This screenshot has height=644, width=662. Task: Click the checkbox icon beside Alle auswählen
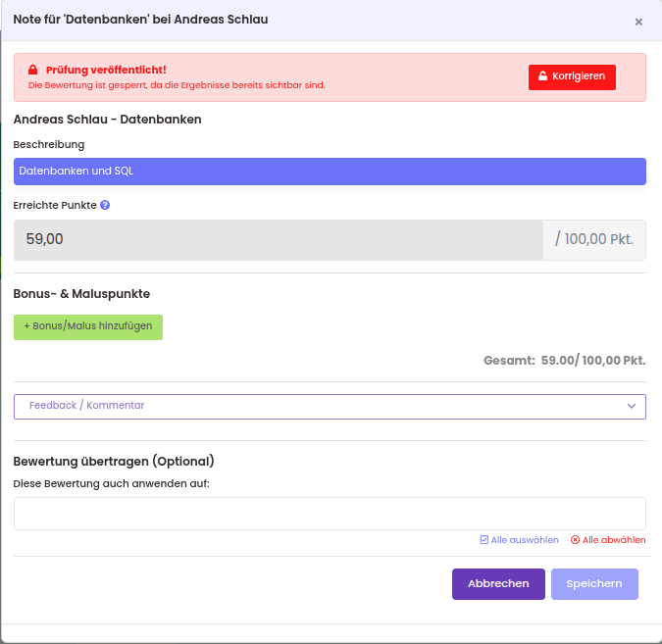[484, 540]
